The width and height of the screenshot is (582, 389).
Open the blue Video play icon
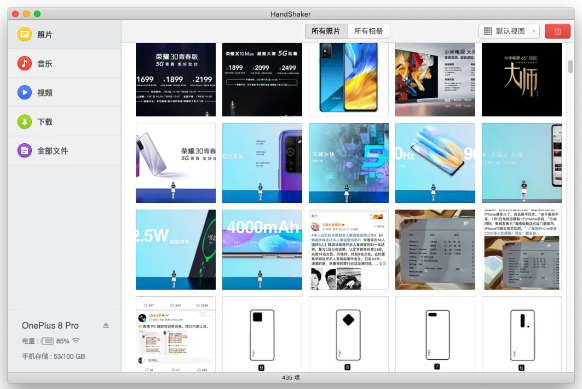point(24,92)
